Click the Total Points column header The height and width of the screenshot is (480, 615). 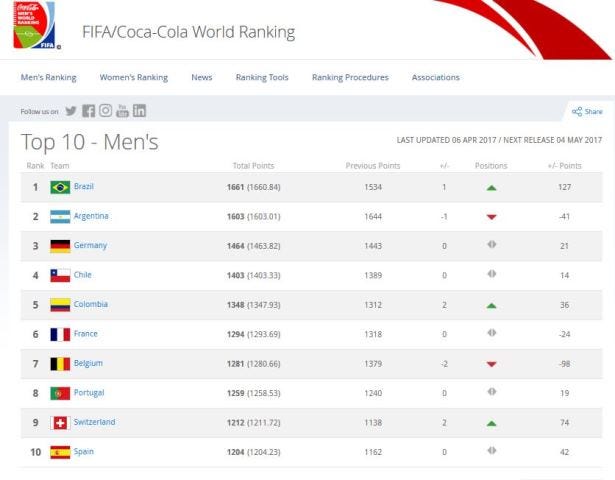coord(253,165)
